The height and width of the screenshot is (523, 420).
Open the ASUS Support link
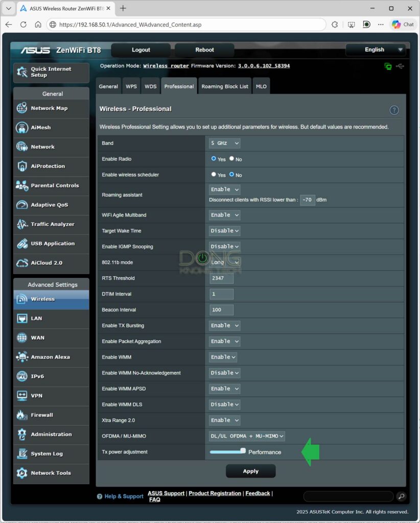pyautogui.click(x=166, y=493)
